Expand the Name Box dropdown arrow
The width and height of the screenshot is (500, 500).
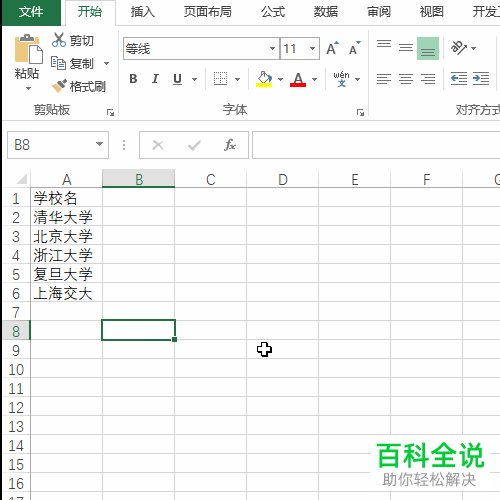[x=99, y=144]
